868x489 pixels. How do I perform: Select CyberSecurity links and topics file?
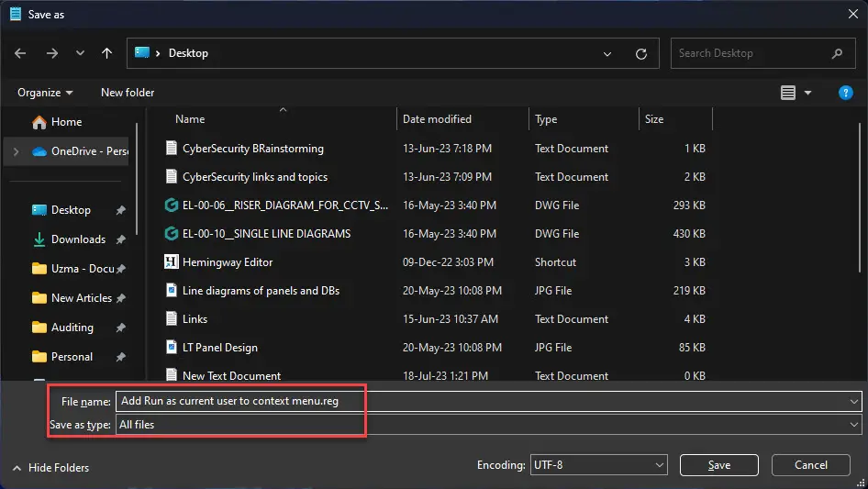click(x=255, y=177)
